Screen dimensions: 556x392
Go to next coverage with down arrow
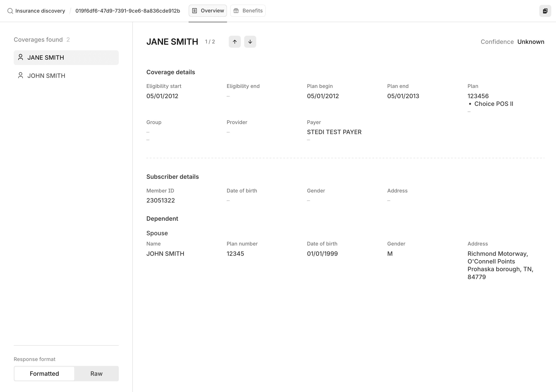click(250, 42)
